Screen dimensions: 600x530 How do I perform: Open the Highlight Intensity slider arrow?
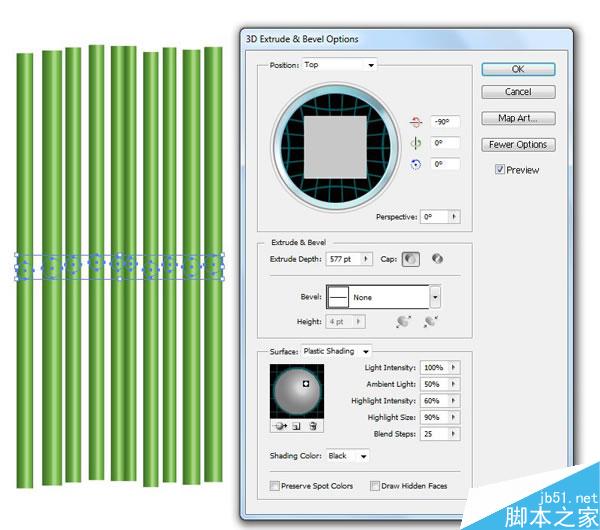tap(454, 401)
